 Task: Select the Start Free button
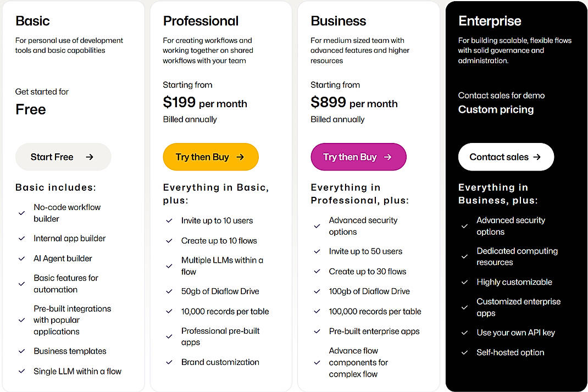pyautogui.click(x=63, y=157)
